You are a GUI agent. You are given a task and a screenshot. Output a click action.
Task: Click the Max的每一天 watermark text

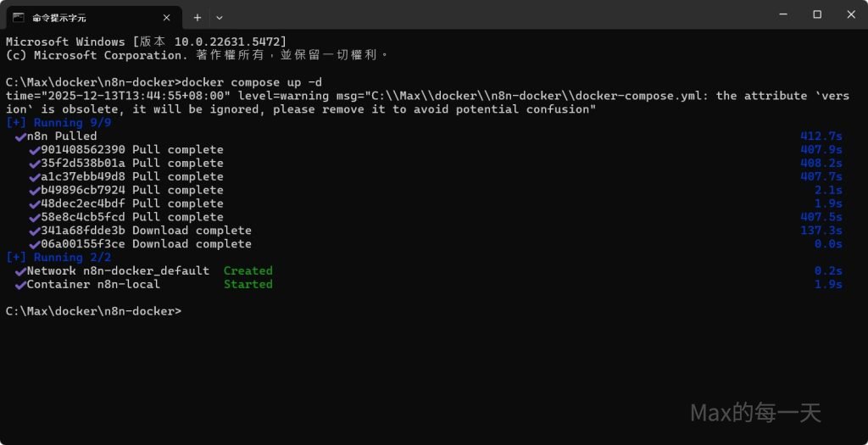point(755,413)
